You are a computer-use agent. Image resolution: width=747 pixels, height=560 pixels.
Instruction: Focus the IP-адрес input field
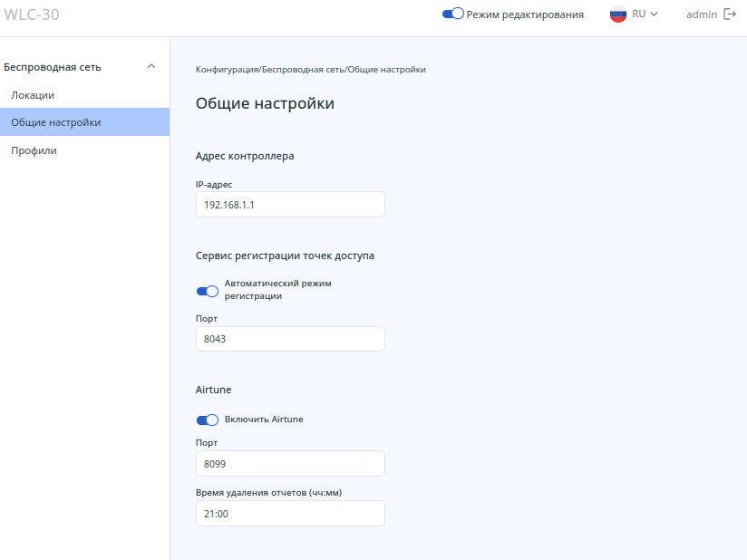pyautogui.click(x=290, y=205)
